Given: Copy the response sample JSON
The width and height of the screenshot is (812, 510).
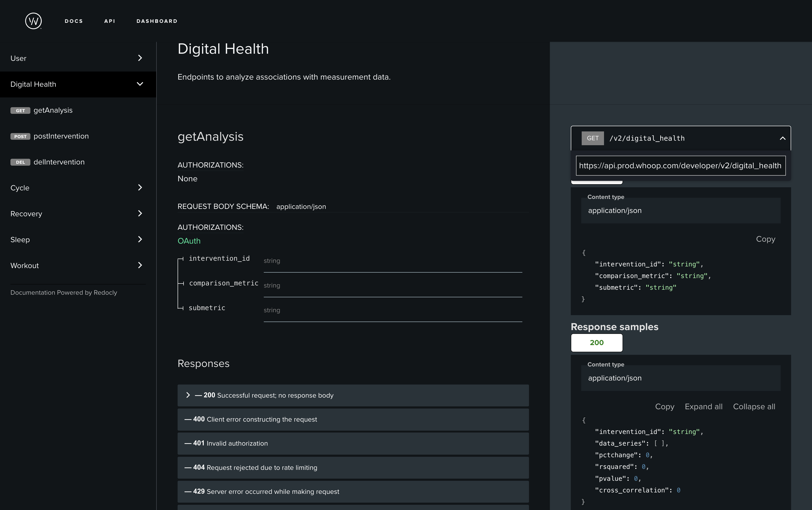Looking at the screenshot, I should pyautogui.click(x=665, y=407).
